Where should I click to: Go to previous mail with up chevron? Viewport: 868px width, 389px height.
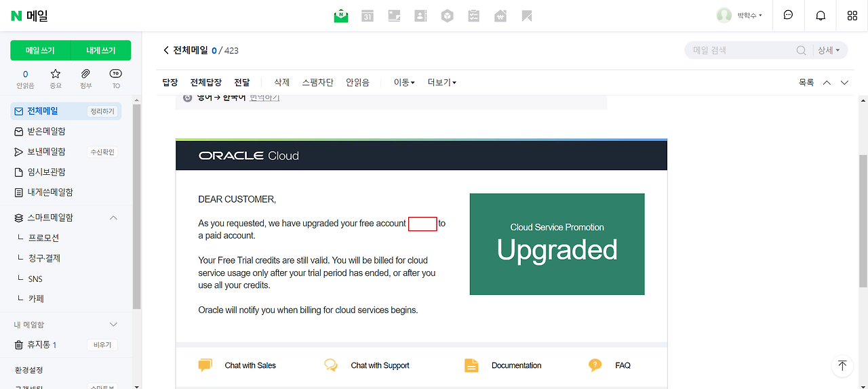pos(827,83)
